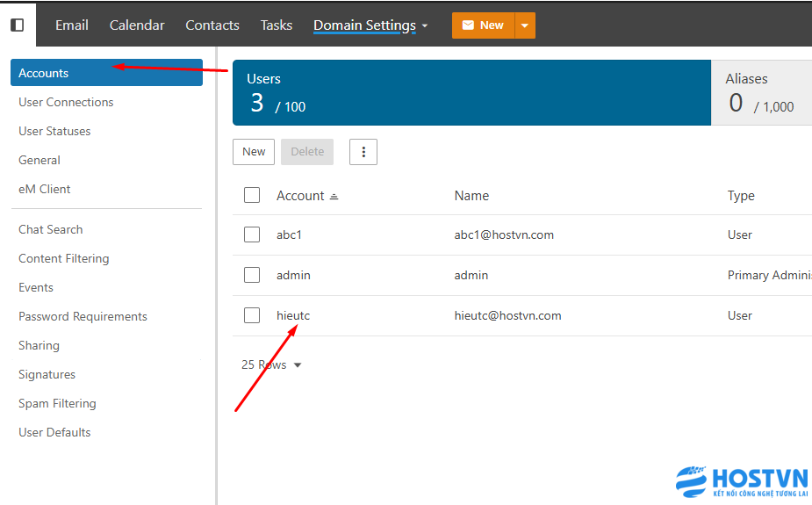Click the envelope icon on New button

coord(468,25)
